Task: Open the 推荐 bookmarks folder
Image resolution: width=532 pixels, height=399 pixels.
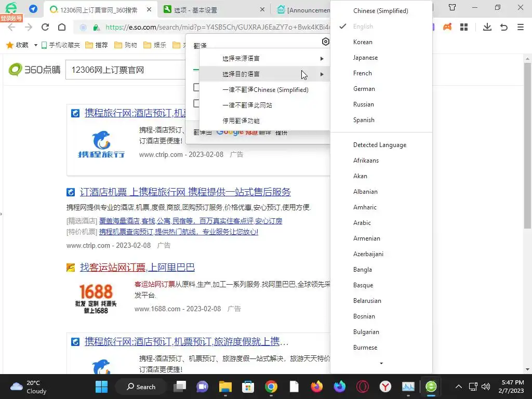Action: click(96, 45)
